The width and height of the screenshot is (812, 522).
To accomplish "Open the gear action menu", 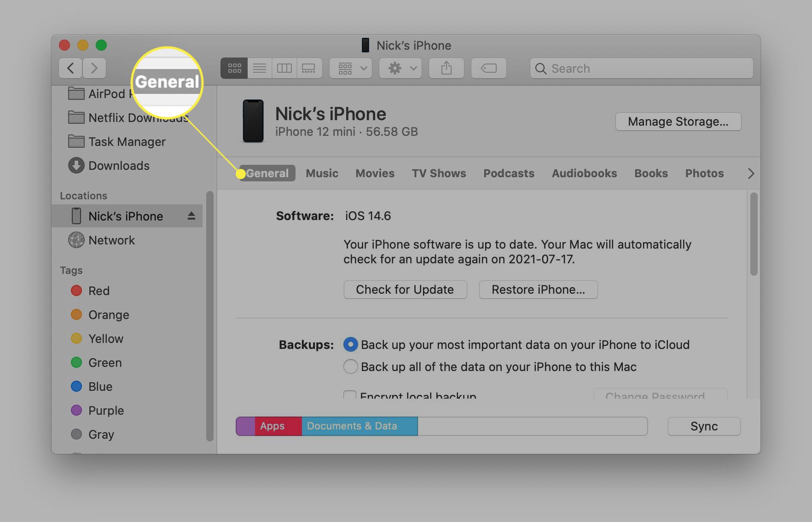I will [400, 68].
